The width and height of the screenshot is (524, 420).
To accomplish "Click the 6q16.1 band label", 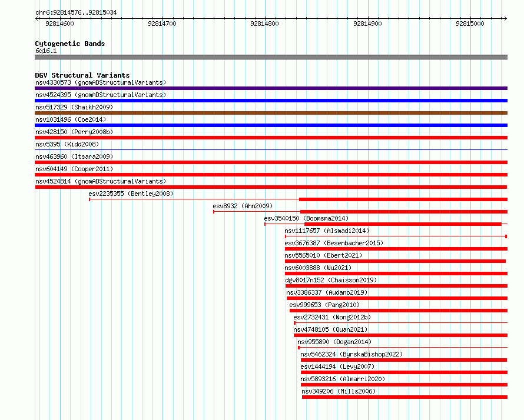I will pos(46,51).
